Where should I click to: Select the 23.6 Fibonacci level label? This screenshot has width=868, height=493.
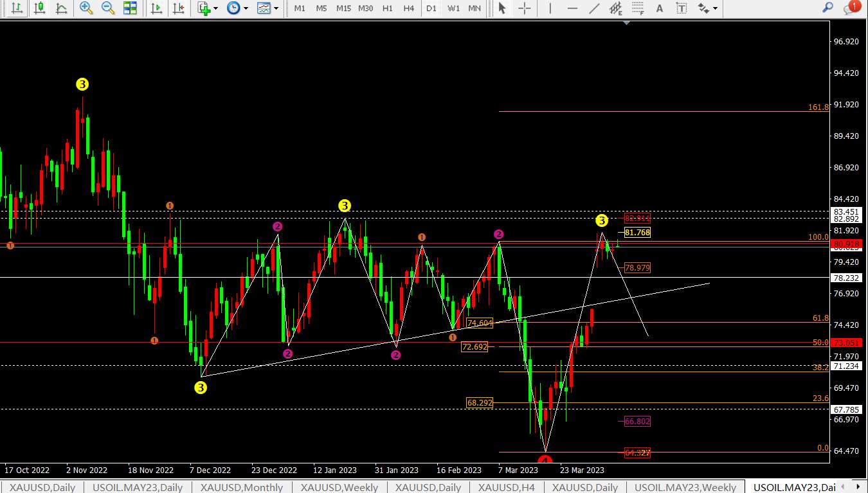(820, 399)
